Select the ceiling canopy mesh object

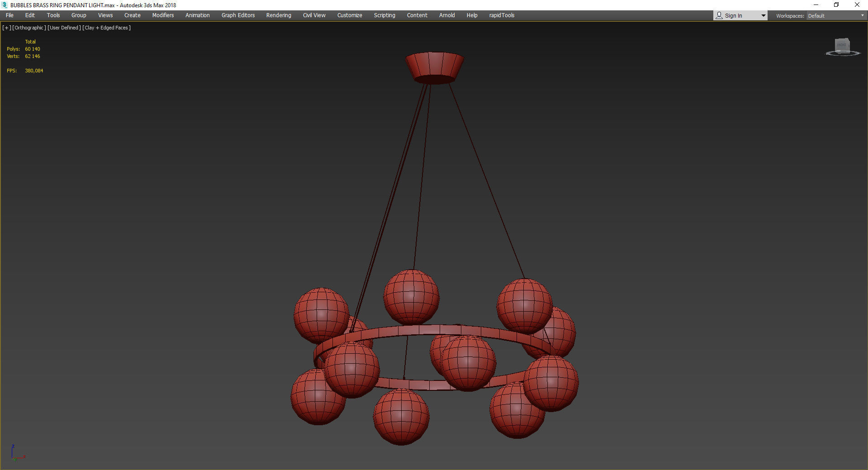[434, 68]
